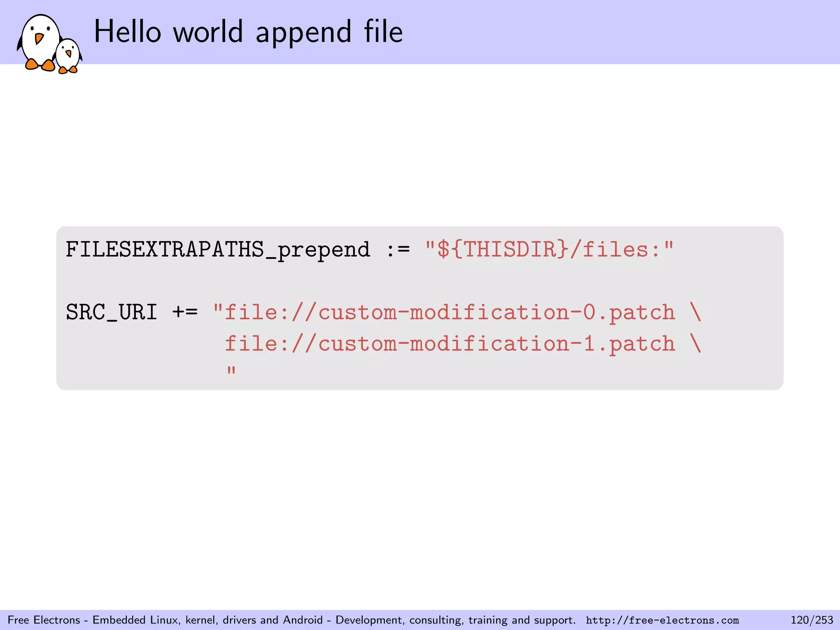Click the backslash ending the 1.patch line
Screen dimensions: 840x630
[x=695, y=344]
